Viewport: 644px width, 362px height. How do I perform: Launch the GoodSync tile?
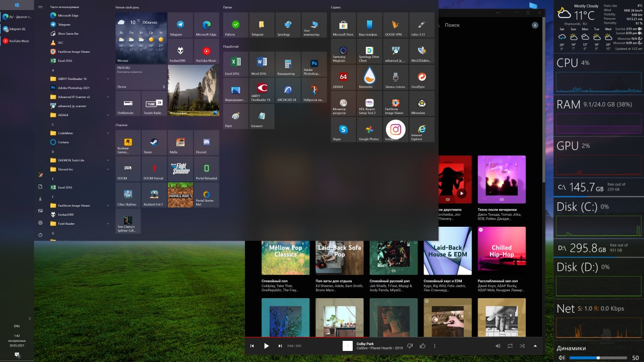[x=422, y=77]
